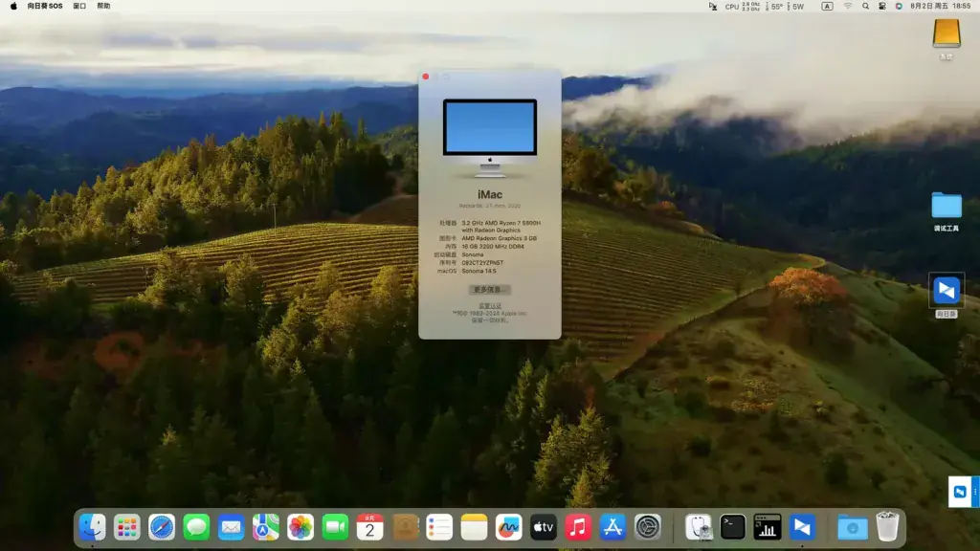Open the Apple TV app in Dock
The height and width of the screenshot is (551, 980).
click(x=544, y=527)
